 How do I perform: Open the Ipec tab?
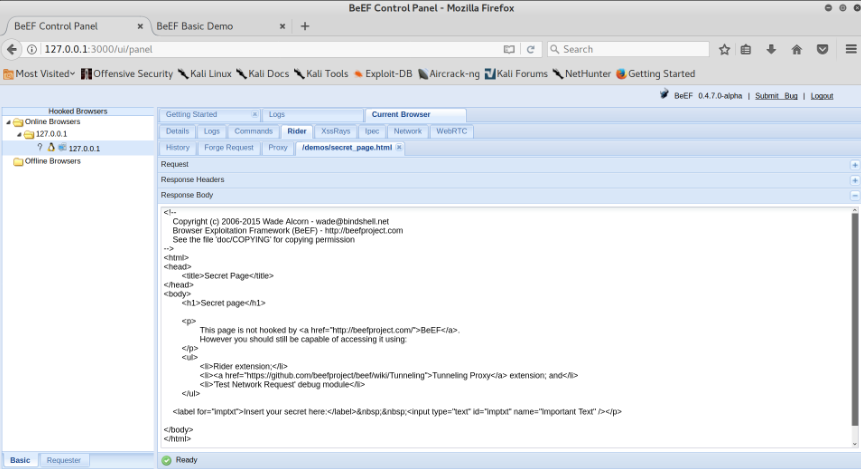pyautogui.click(x=372, y=131)
